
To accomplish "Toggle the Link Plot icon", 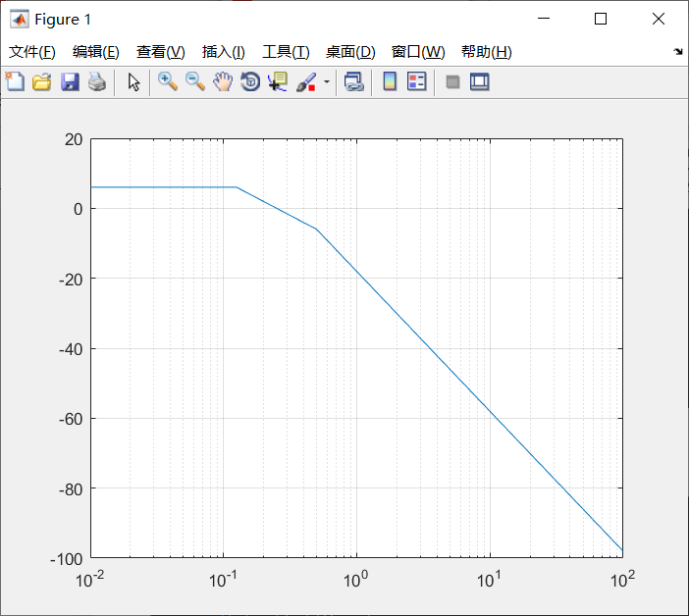I will coord(354,81).
